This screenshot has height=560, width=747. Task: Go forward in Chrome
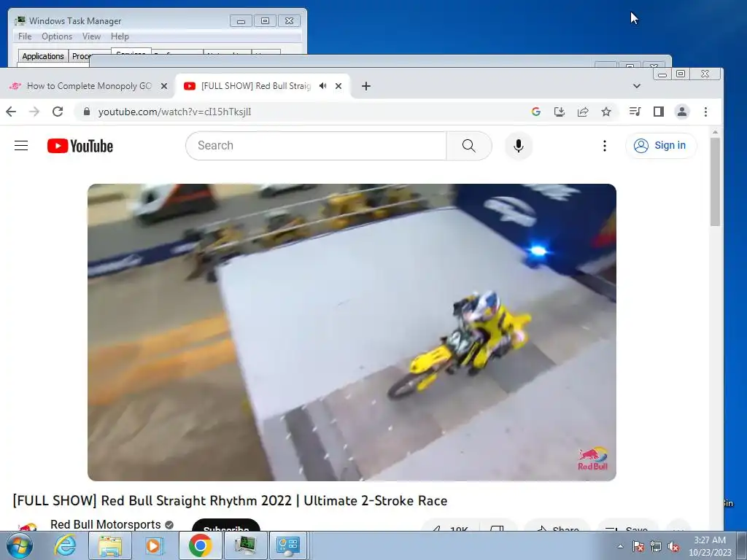[34, 112]
